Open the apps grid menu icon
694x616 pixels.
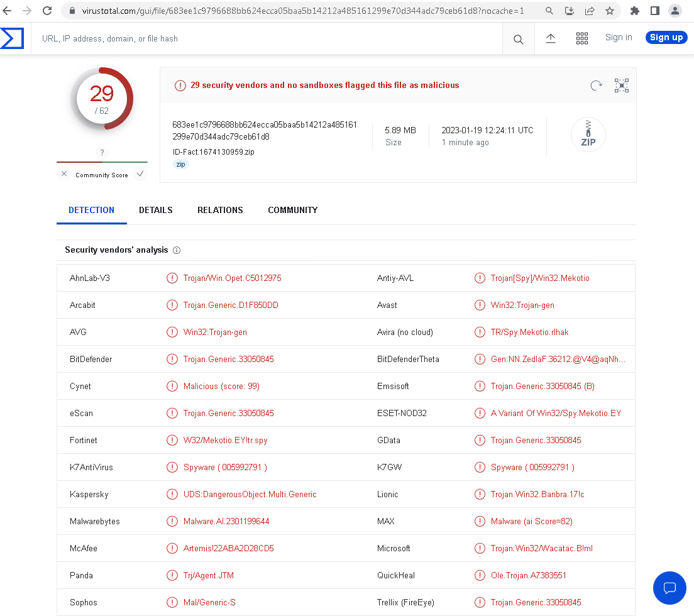pos(582,38)
